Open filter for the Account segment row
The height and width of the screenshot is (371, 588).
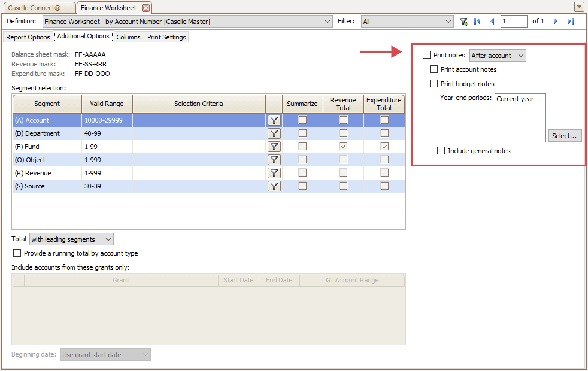[x=274, y=120]
